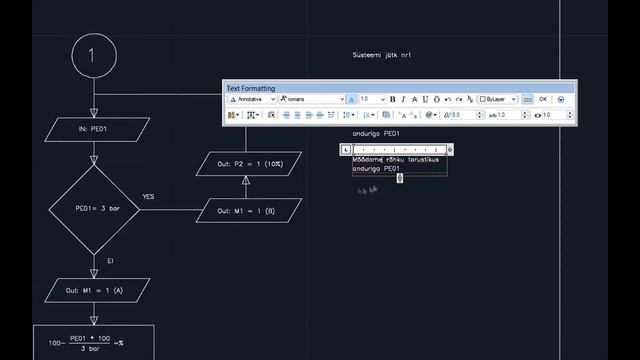This screenshot has width=640, height=360.
Task: Click the ruler width handle at right end
Action: pyautogui.click(x=450, y=150)
